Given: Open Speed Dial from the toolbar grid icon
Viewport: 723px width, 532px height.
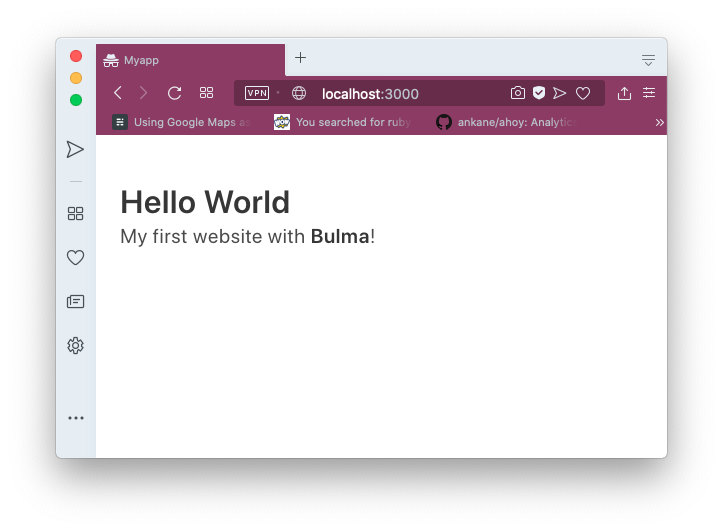Looking at the screenshot, I should pyautogui.click(x=207, y=93).
